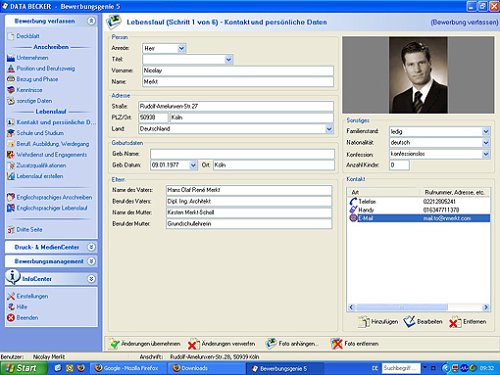The height and width of the screenshot is (375, 500).
Task: Click the Beruf der Mutter field
Action: pos(249,224)
